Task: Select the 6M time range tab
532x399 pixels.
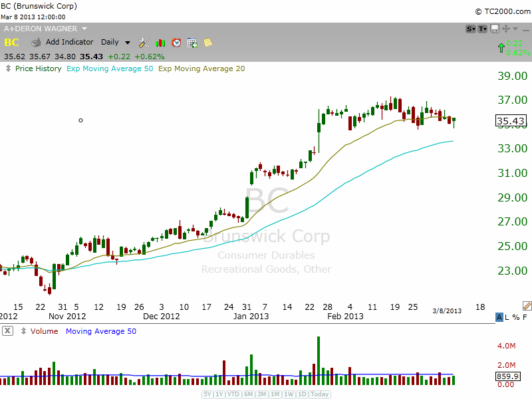Action: coord(248,394)
